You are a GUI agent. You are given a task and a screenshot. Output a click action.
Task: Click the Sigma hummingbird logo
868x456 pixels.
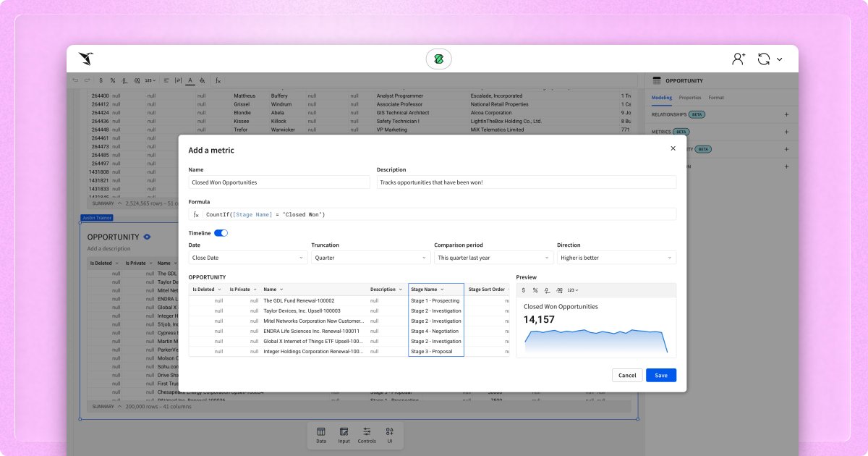click(x=86, y=59)
